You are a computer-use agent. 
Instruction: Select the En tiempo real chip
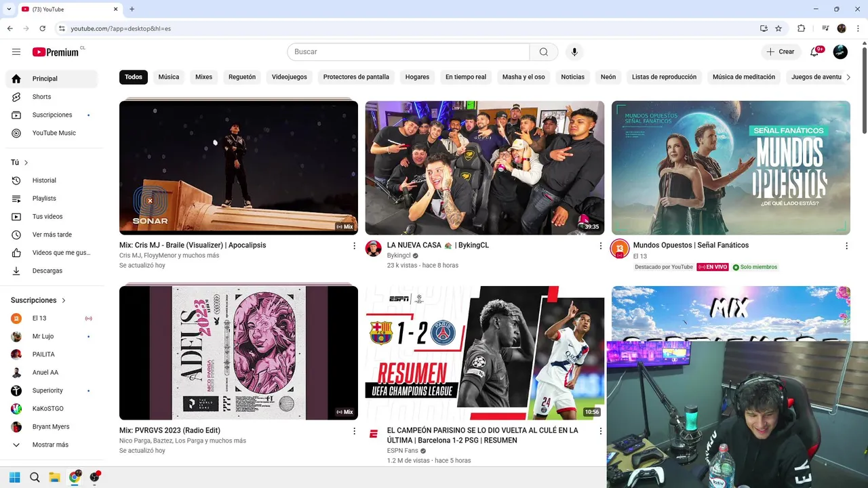[466, 77]
